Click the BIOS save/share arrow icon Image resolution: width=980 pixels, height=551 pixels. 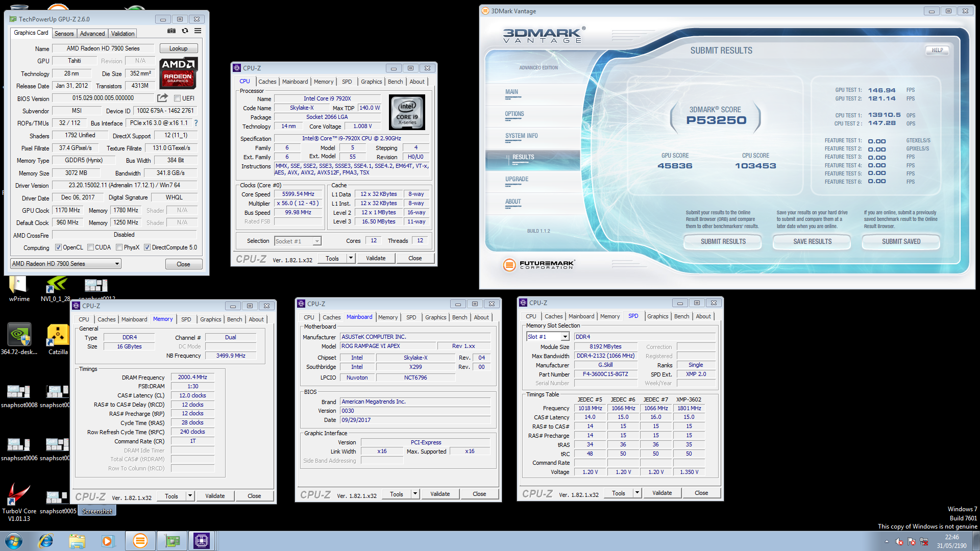coord(162,98)
